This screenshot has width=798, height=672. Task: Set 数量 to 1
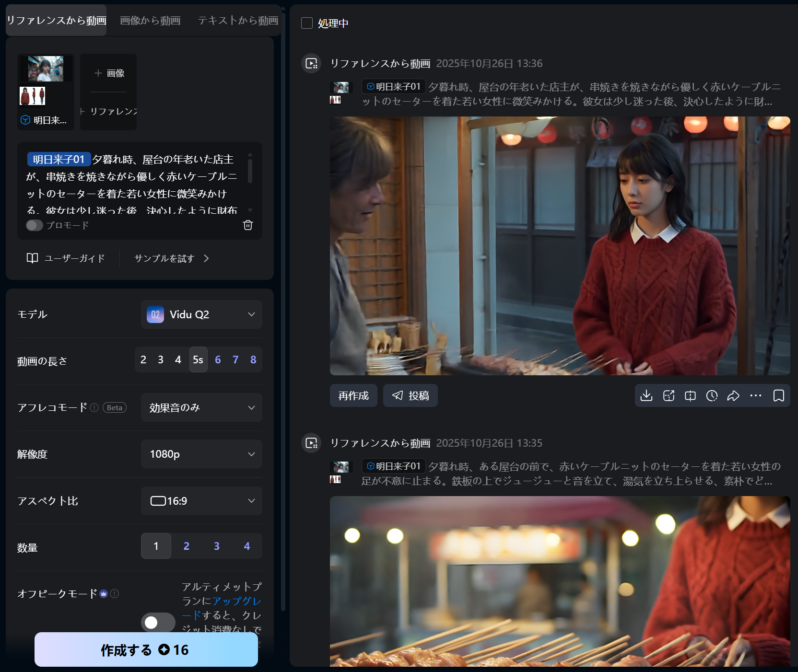point(156,546)
